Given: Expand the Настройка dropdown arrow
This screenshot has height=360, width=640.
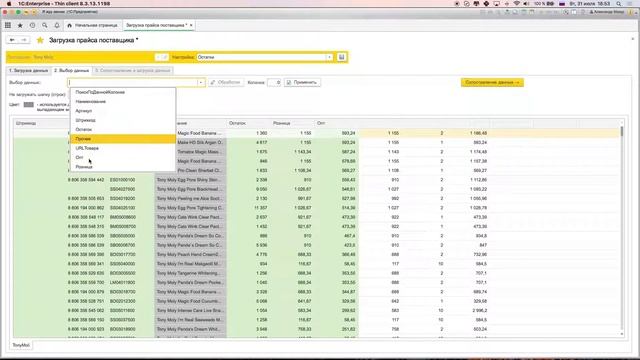Looking at the screenshot, I should tap(329, 57).
